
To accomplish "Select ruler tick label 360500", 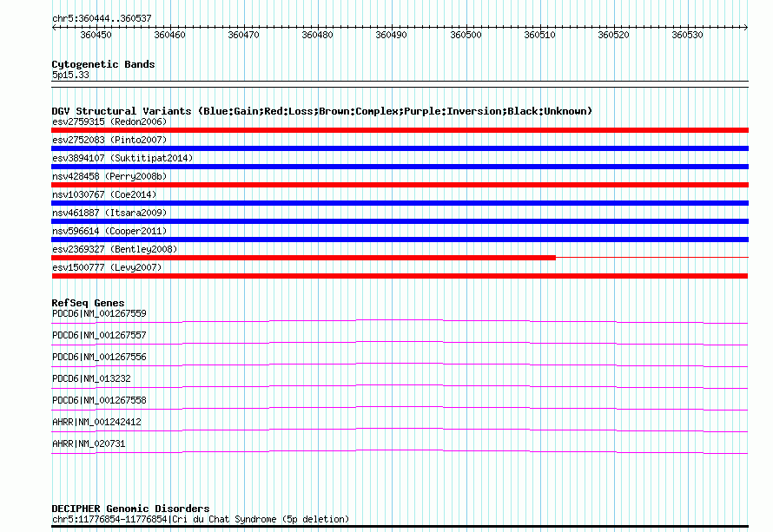I will 466,35.
